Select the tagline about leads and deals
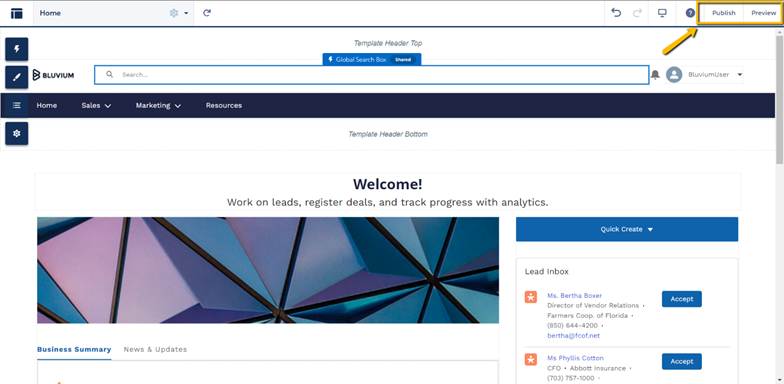784x384 pixels. pyautogui.click(x=388, y=202)
